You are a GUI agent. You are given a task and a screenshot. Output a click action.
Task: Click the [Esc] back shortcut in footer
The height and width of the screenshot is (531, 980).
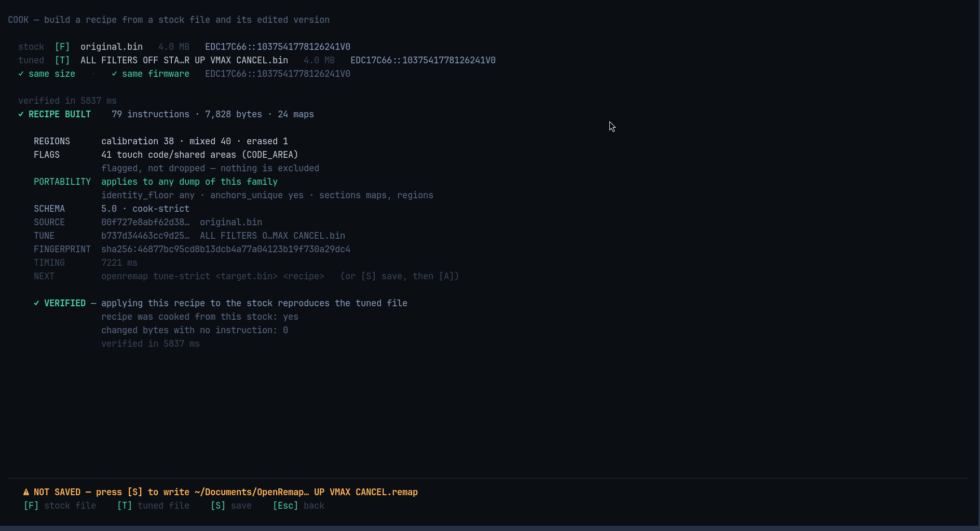[298, 506]
